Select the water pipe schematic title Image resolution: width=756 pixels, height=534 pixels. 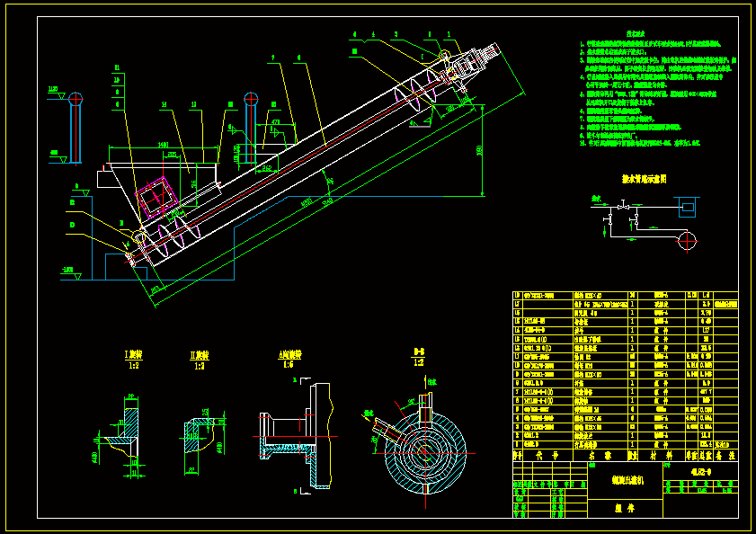point(644,179)
